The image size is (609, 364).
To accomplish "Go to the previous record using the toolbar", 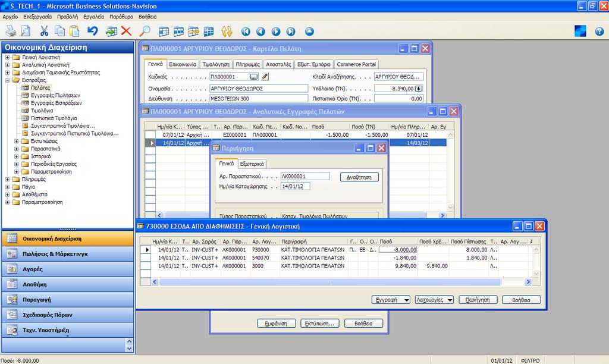I will pos(260,32).
